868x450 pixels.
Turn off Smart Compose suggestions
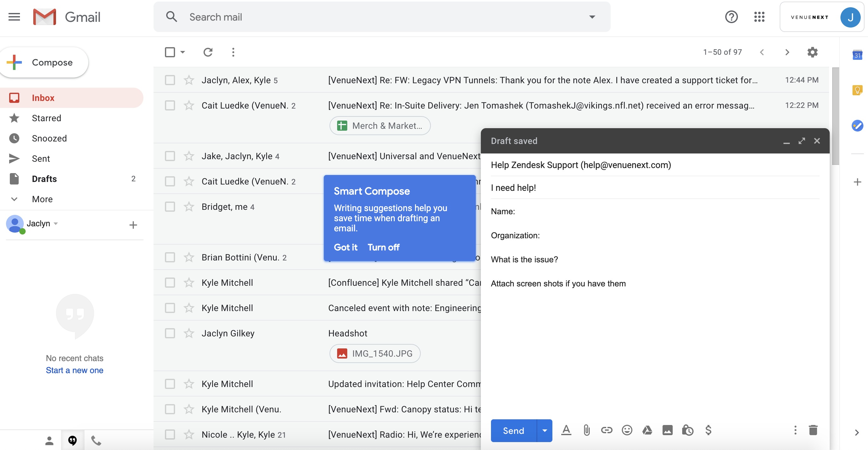(383, 247)
